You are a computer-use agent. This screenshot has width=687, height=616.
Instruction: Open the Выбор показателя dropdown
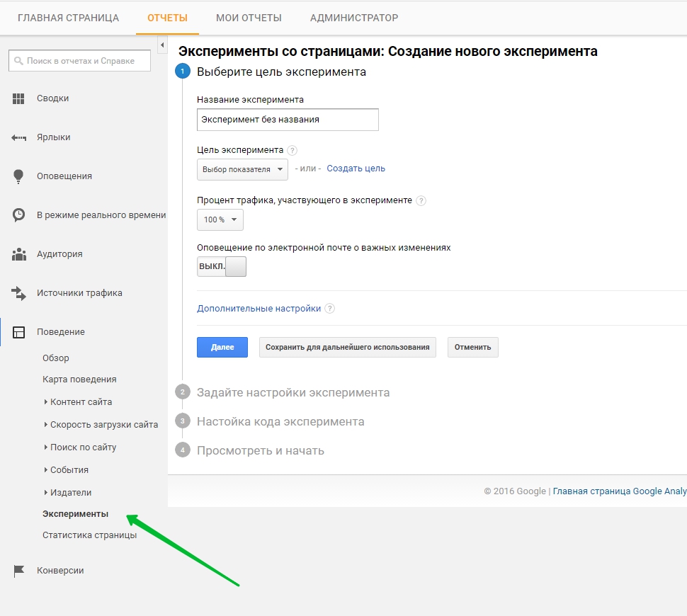(x=242, y=169)
